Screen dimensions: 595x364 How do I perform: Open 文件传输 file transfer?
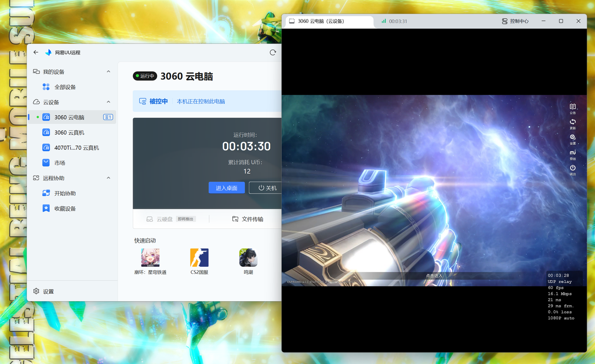click(248, 219)
